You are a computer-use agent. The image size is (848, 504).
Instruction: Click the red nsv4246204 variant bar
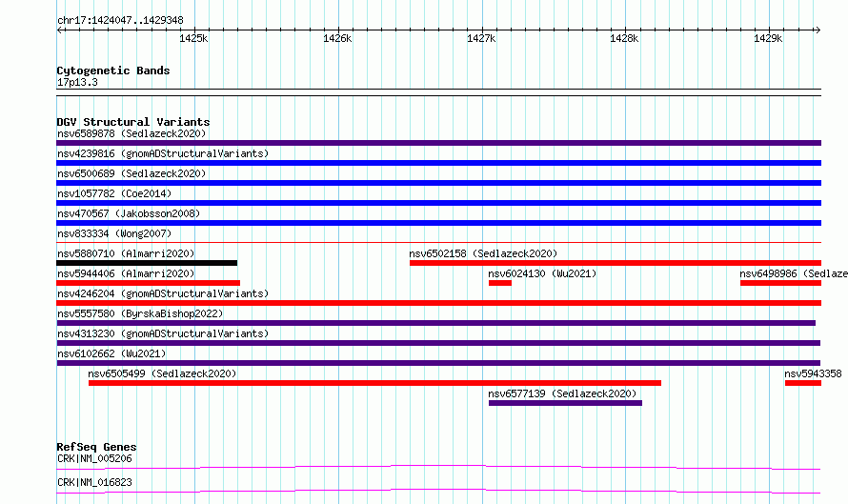(x=438, y=303)
